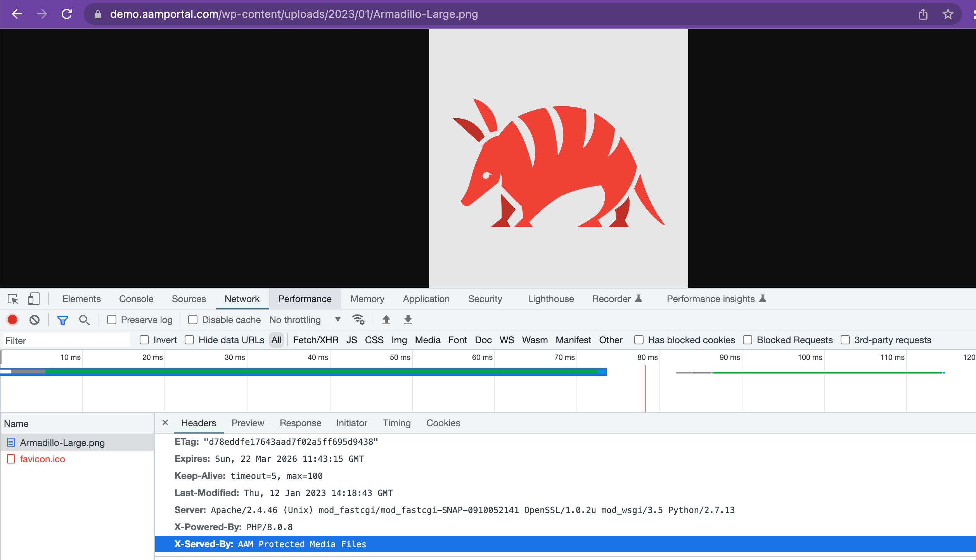Select the Network tab
Image resolution: width=976 pixels, height=560 pixels.
tap(242, 299)
